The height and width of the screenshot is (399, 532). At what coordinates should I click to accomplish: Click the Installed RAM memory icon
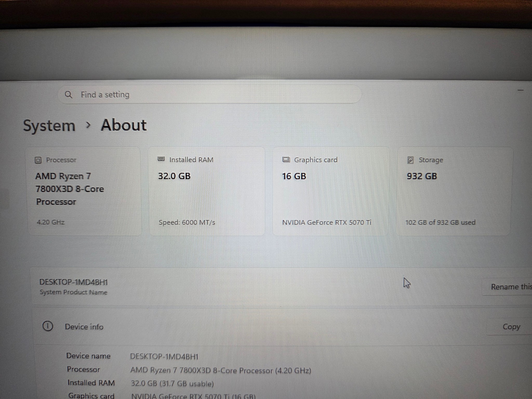pos(161,159)
